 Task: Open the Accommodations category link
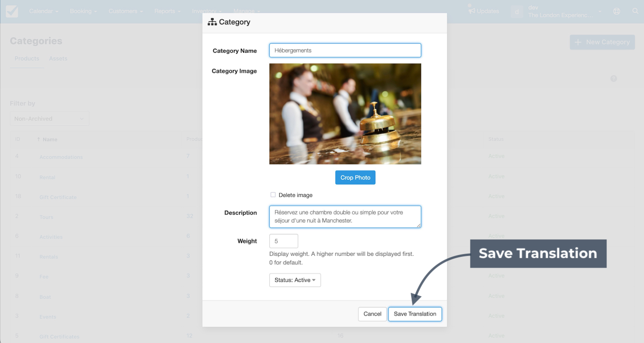click(61, 157)
